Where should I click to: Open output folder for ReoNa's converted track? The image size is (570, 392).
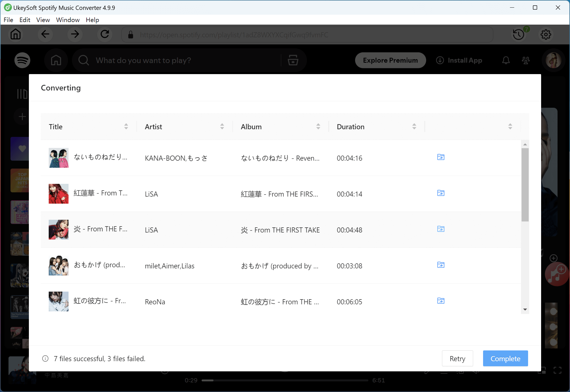point(441,301)
